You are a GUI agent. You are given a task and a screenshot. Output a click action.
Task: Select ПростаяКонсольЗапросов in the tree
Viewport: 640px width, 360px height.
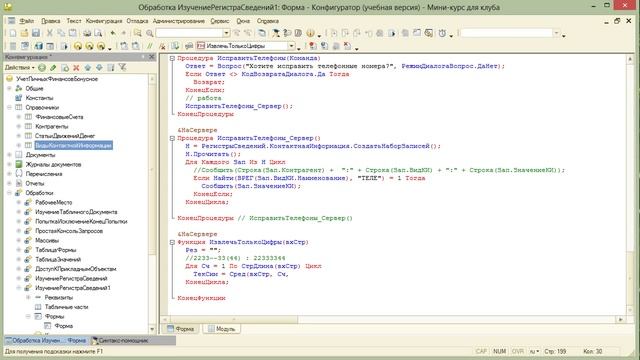point(69,231)
